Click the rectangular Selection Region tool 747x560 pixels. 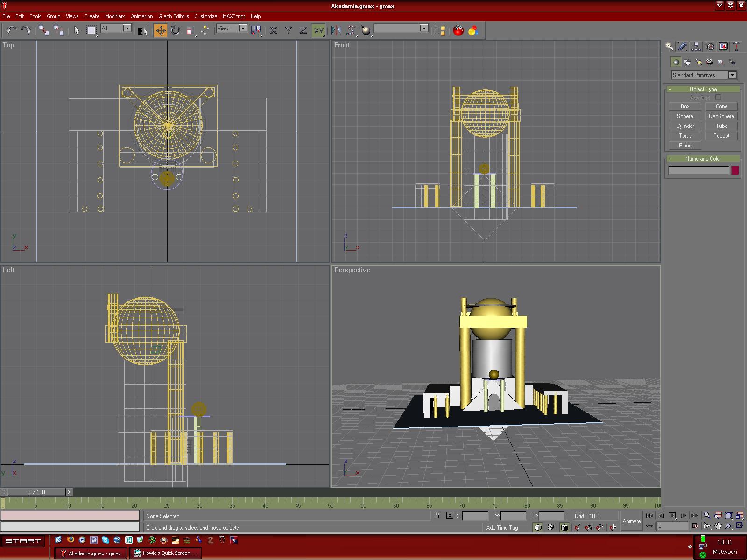coord(92,30)
